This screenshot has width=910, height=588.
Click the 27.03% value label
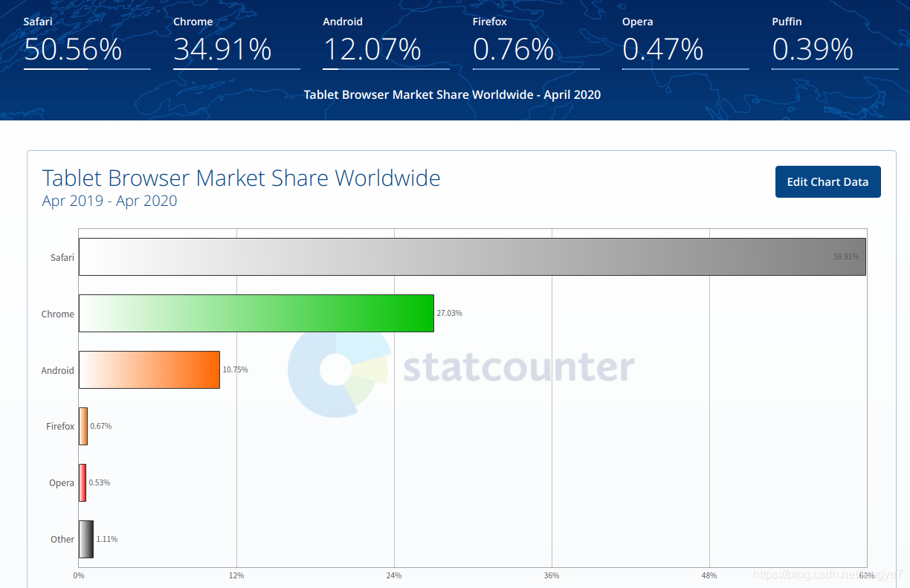pyautogui.click(x=449, y=313)
